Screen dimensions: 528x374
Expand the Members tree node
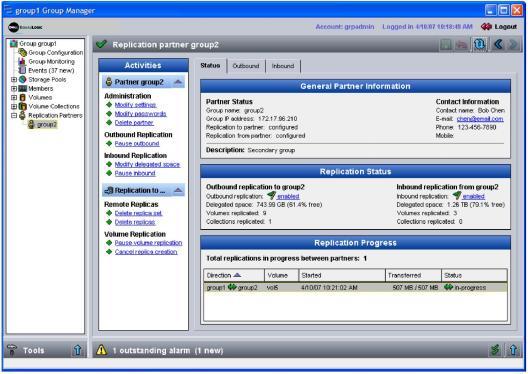click(x=14, y=89)
